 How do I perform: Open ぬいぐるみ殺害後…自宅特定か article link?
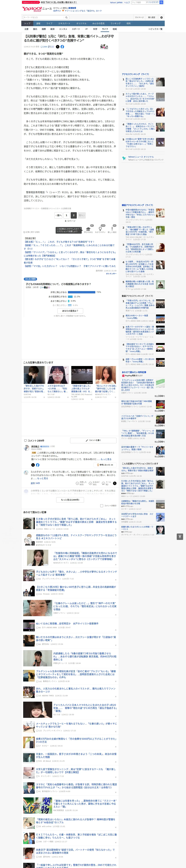pos(67,623)
